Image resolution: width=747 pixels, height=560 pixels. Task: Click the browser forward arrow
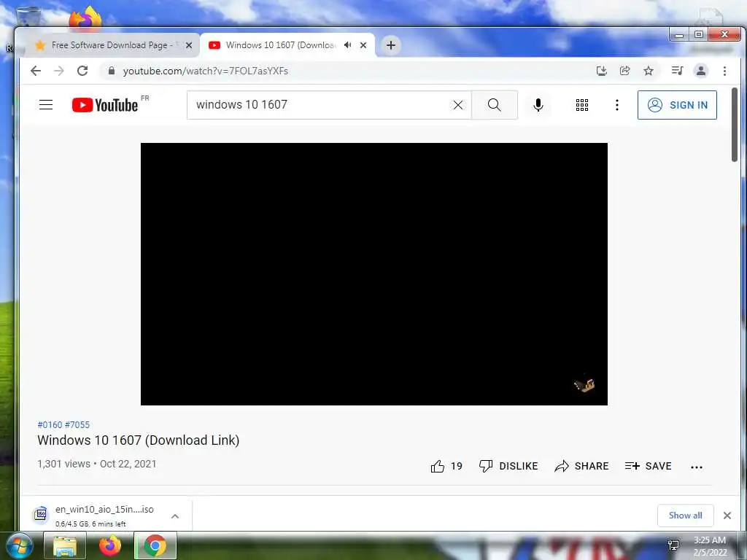[x=59, y=71]
